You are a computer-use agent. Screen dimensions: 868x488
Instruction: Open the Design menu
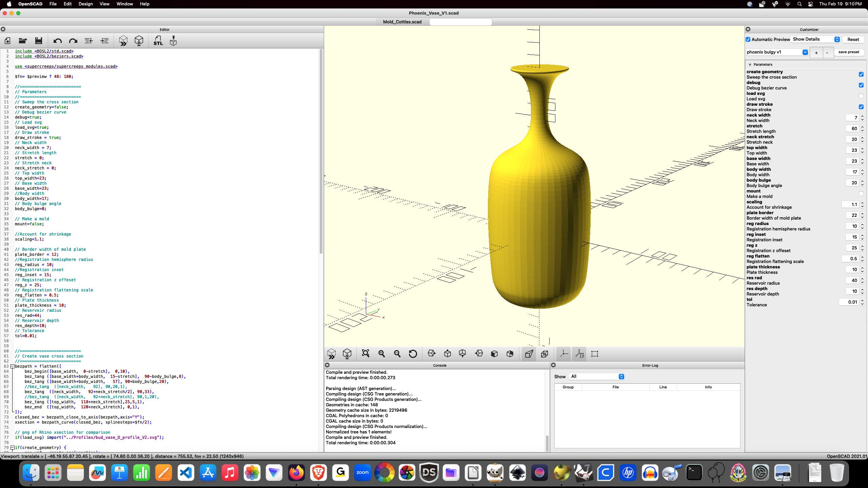click(x=86, y=4)
